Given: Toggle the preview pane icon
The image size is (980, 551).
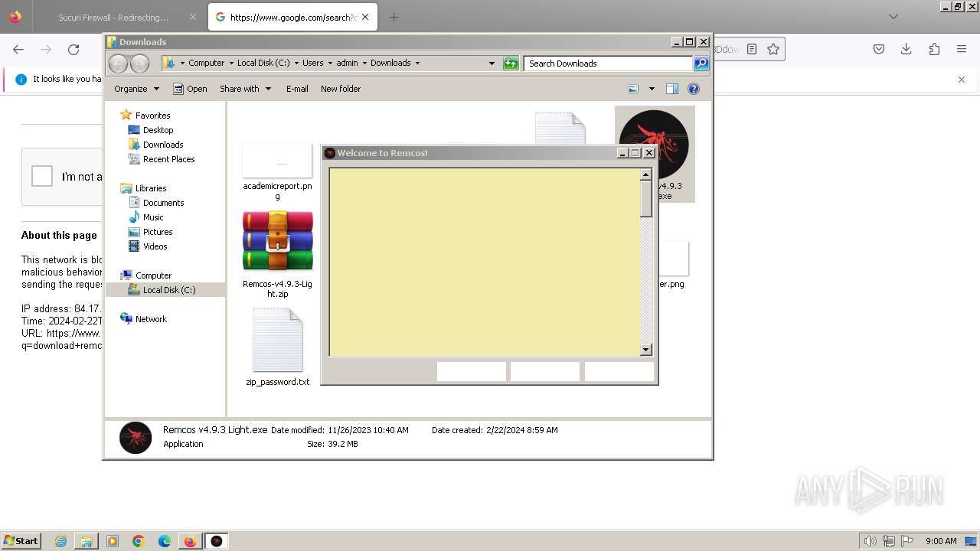Looking at the screenshot, I should click(x=672, y=89).
